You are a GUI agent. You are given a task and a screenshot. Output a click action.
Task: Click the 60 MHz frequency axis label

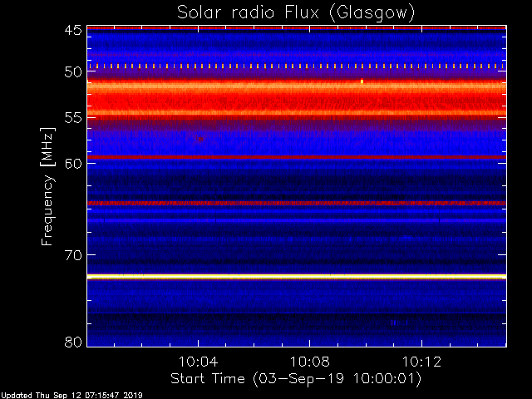73,164
